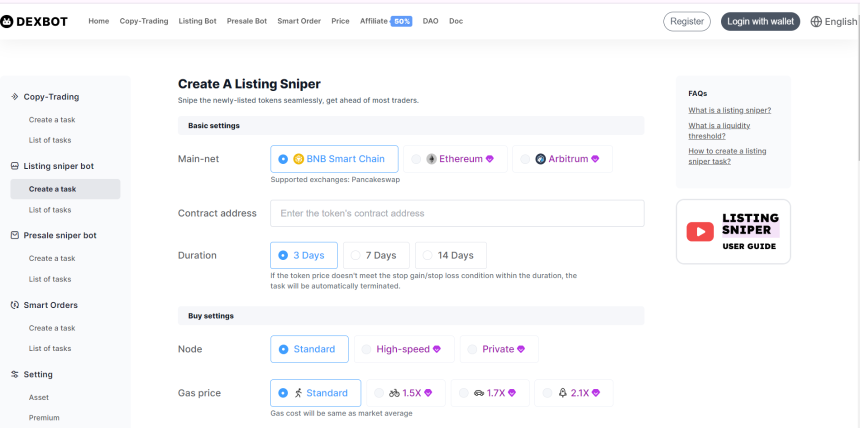The image size is (860, 428).
Task: Click the 50% affiliate badge
Action: (x=401, y=21)
